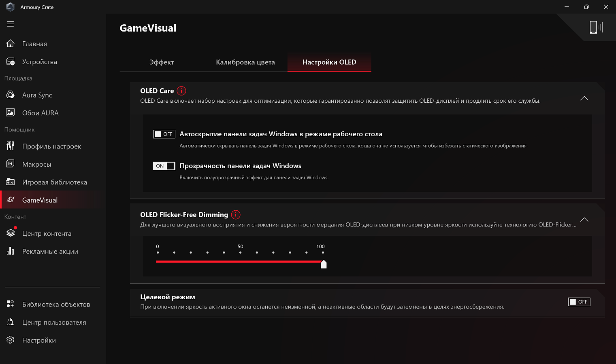Viewport: 616px width, 364px height.
Task: Click the GameVisual page title
Action: point(148,28)
